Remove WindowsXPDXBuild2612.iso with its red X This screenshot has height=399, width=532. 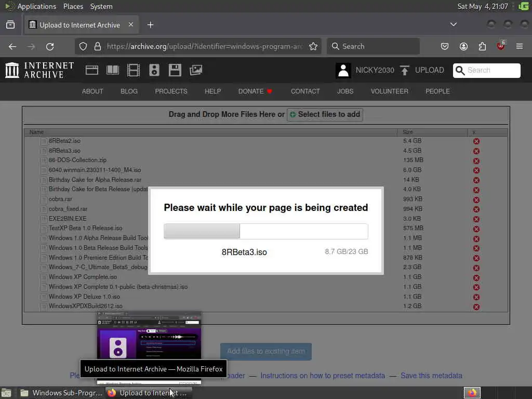pos(476,307)
